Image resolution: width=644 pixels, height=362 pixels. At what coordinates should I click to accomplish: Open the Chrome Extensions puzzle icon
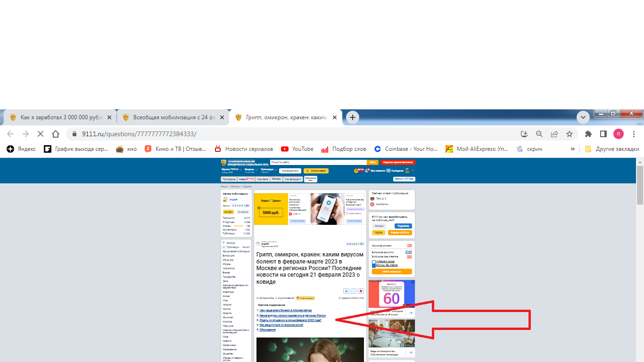pyautogui.click(x=588, y=134)
